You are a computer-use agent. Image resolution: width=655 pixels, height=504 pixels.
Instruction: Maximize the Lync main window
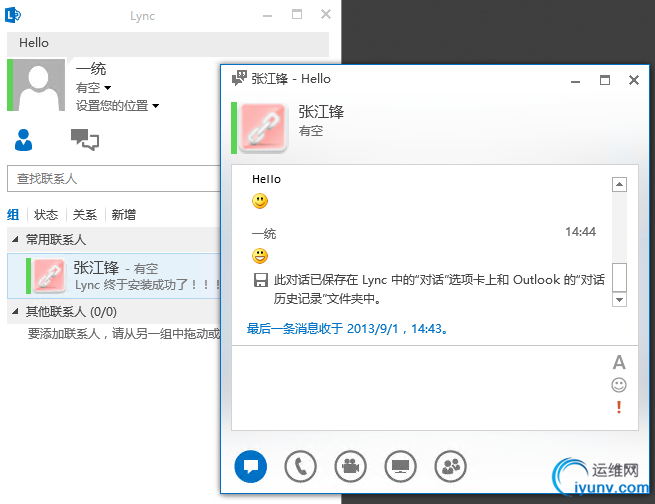click(297, 15)
